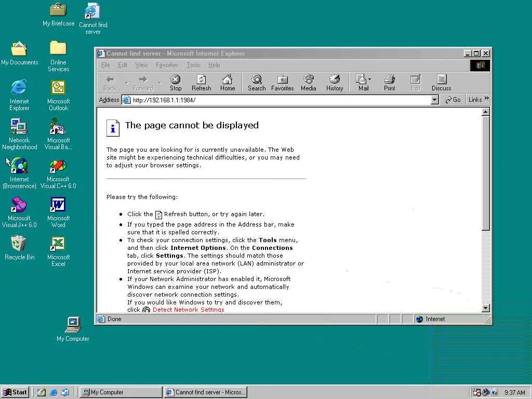The image size is (532, 399).
Task: Click the greyed Edit toolbar button
Action: click(x=416, y=83)
